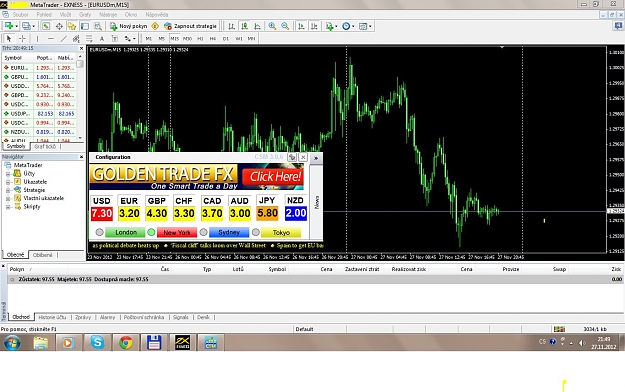The image size is (625, 392).
Task: Click the London session button
Action: coord(126,232)
